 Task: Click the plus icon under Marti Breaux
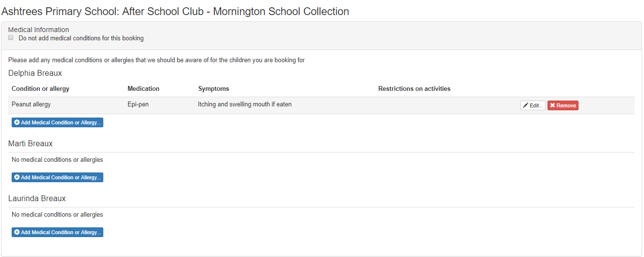[17, 177]
